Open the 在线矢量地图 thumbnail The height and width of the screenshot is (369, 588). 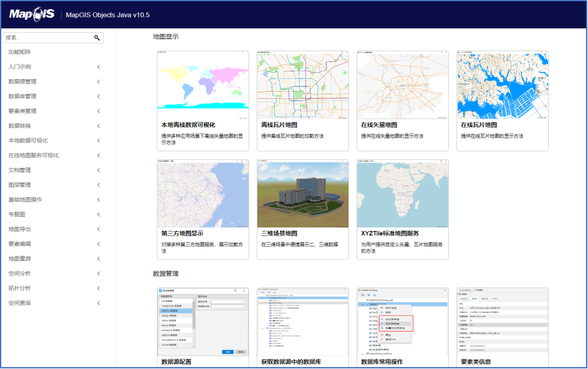(x=402, y=85)
